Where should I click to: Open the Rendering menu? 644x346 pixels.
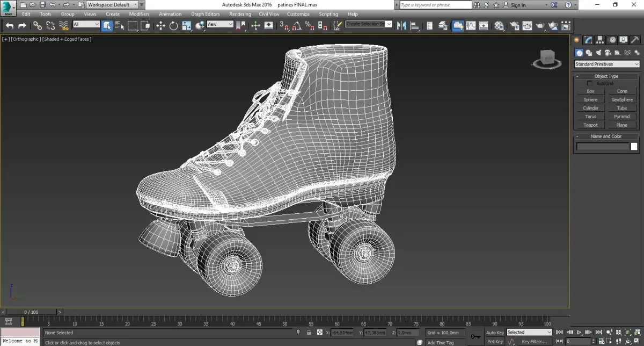(240, 14)
